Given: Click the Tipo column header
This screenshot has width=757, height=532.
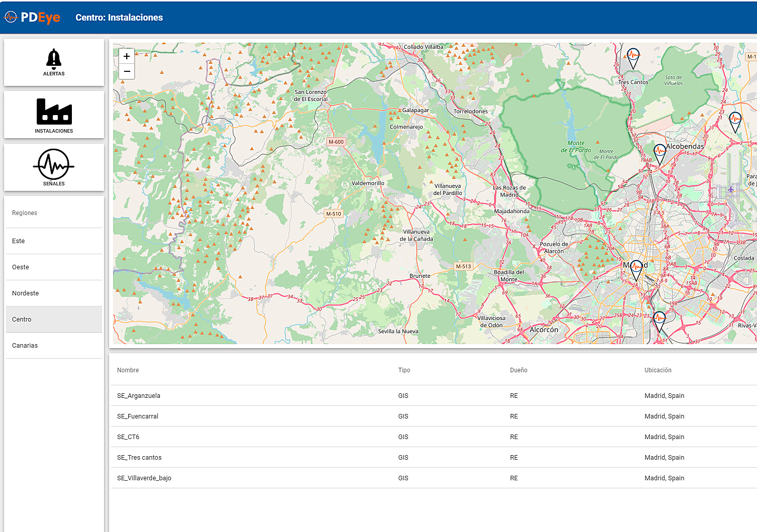Looking at the screenshot, I should click(x=404, y=370).
